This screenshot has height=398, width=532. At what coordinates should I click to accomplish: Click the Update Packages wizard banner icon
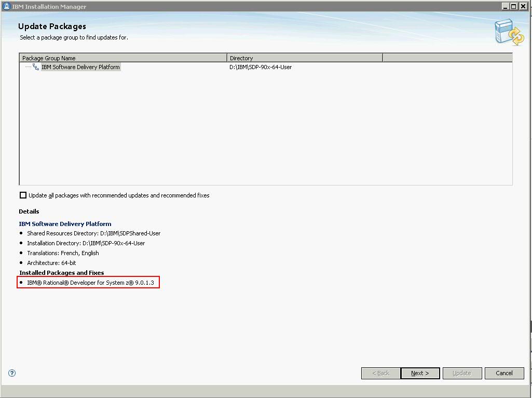[509, 32]
